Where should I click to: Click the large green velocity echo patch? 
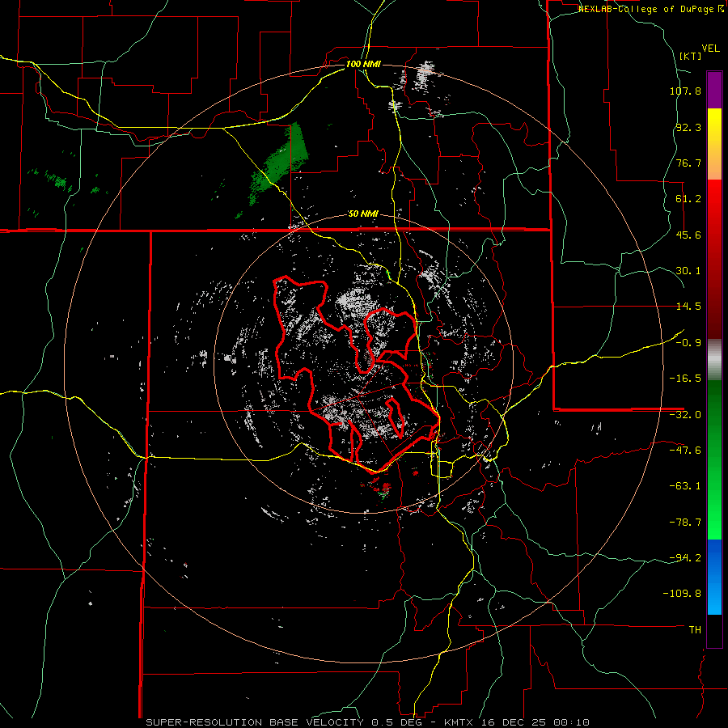pyautogui.click(x=278, y=163)
